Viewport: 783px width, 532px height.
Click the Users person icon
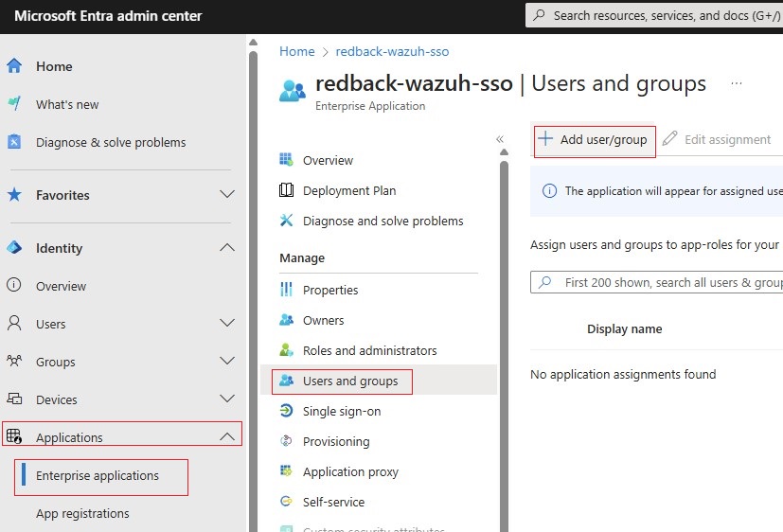(x=14, y=323)
